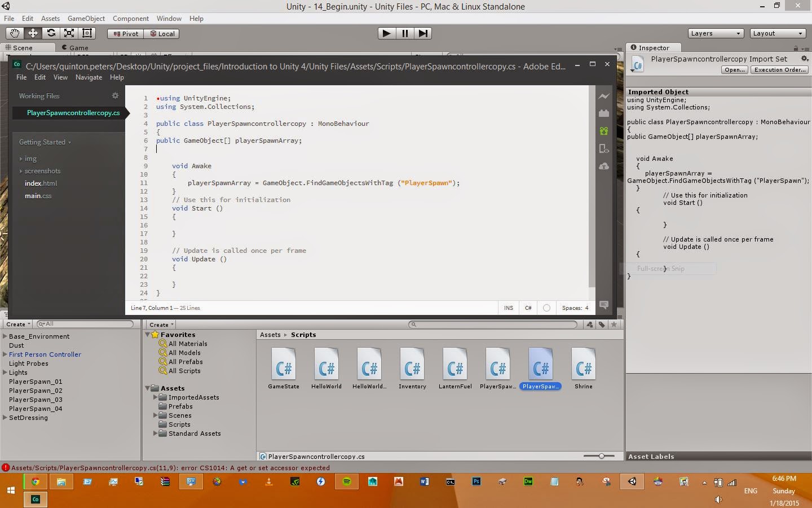
Task: Select the Shrine script icon
Action: pyautogui.click(x=584, y=364)
